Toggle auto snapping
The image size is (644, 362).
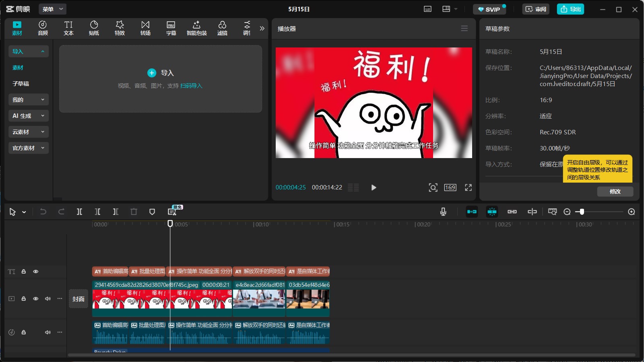tap(492, 212)
